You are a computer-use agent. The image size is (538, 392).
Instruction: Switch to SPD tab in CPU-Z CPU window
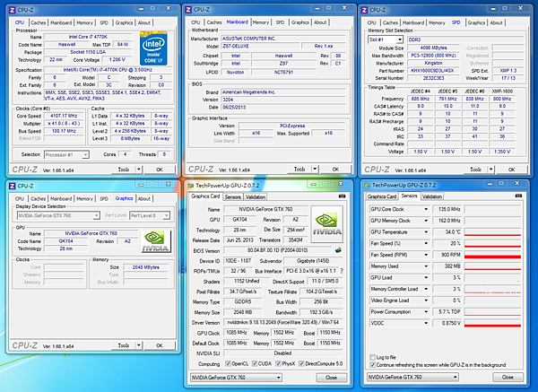[x=104, y=22]
